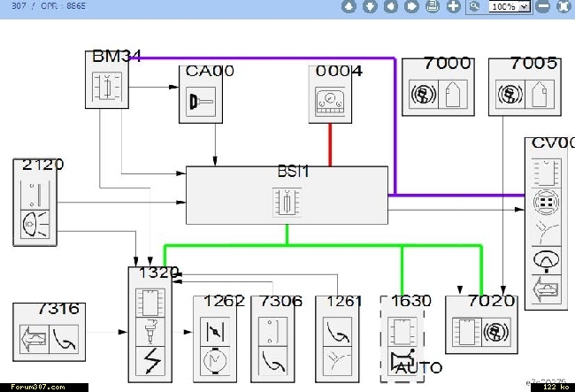Zoom out with the minus icon
575x392 pixels.
click(543, 6)
